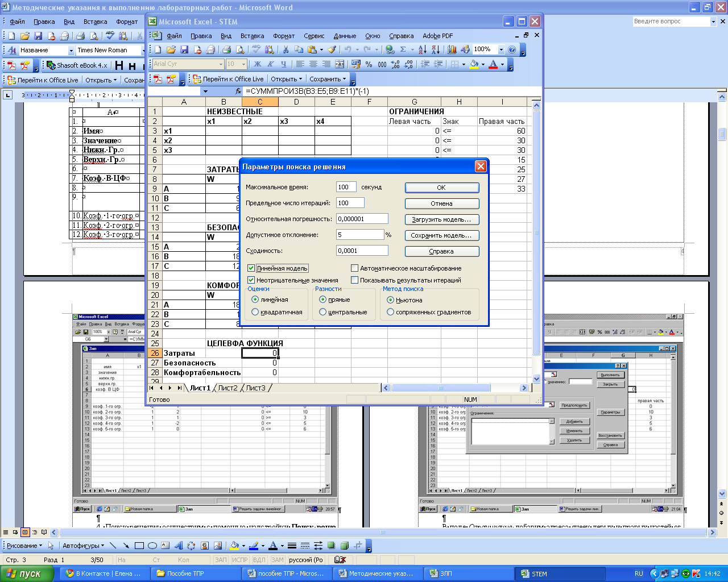Click Merge and Center icon

(x=340, y=64)
